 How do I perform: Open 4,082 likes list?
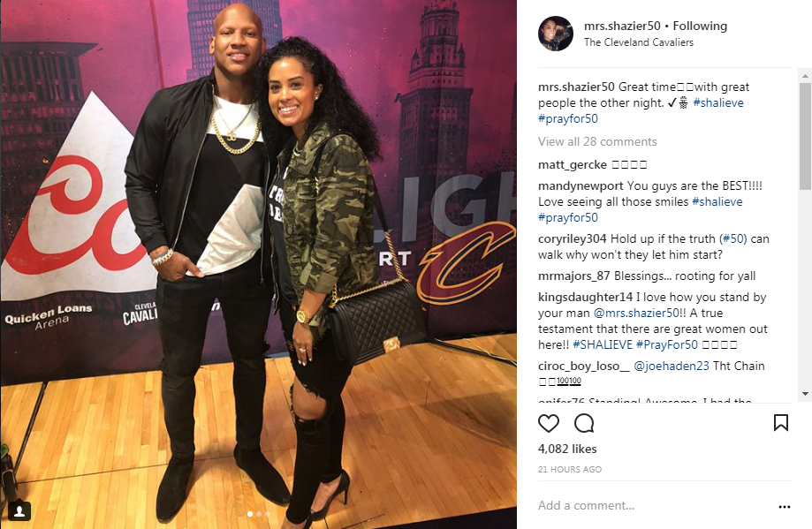[567, 449]
